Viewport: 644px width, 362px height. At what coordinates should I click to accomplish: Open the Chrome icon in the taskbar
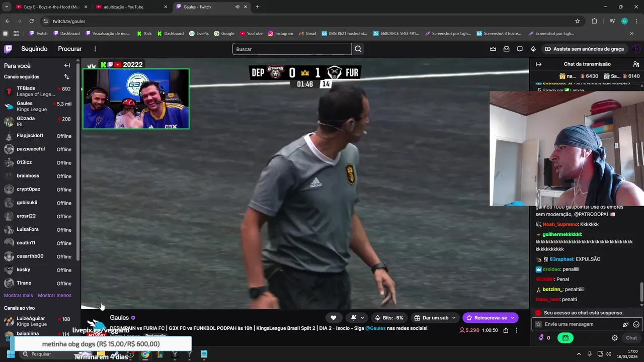(x=145, y=354)
